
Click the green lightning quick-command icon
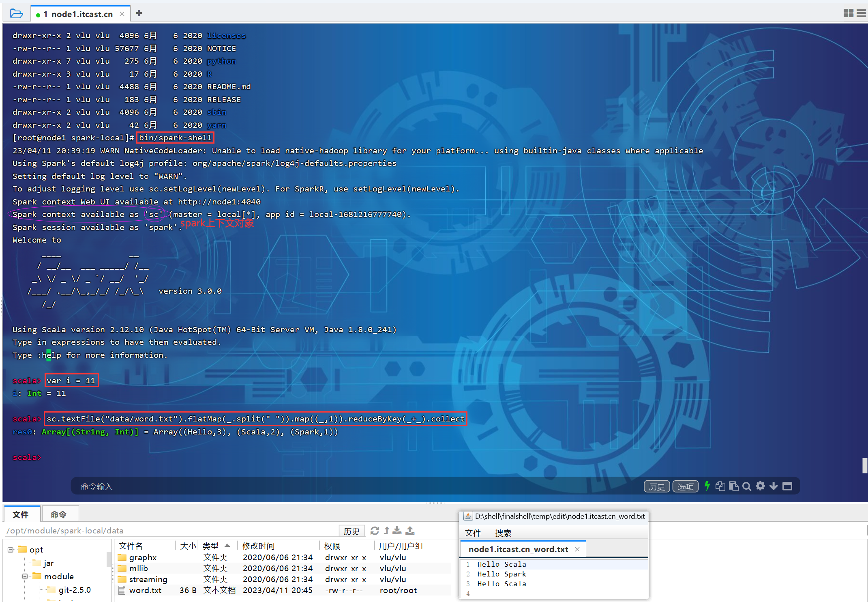pyautogui.click(x=707, y=486)
